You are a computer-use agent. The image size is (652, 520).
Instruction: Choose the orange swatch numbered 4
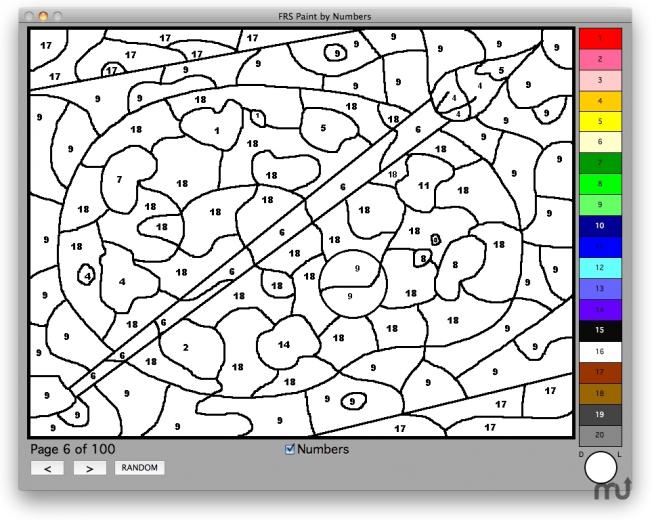(600, 101)
